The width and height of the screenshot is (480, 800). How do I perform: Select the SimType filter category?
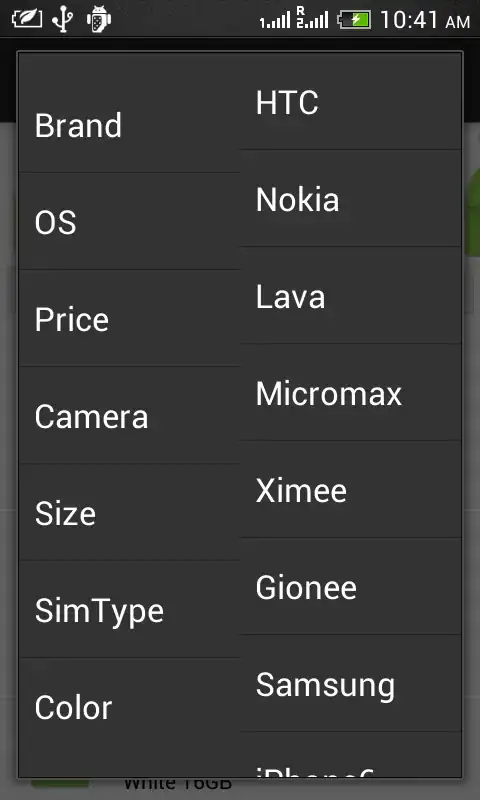129,609
